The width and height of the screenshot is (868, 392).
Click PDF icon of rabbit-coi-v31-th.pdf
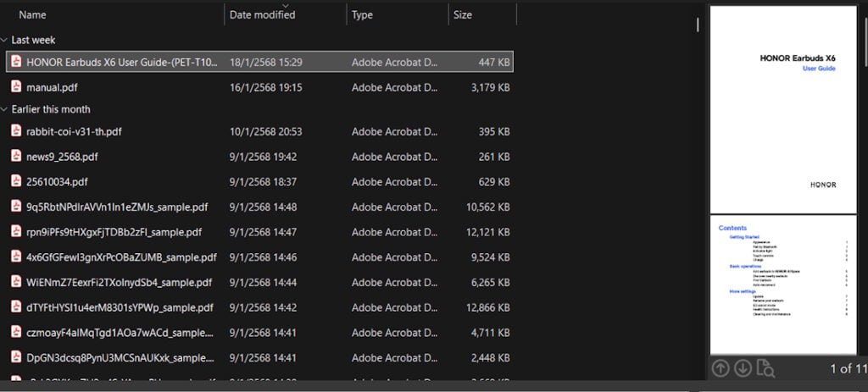16,131
